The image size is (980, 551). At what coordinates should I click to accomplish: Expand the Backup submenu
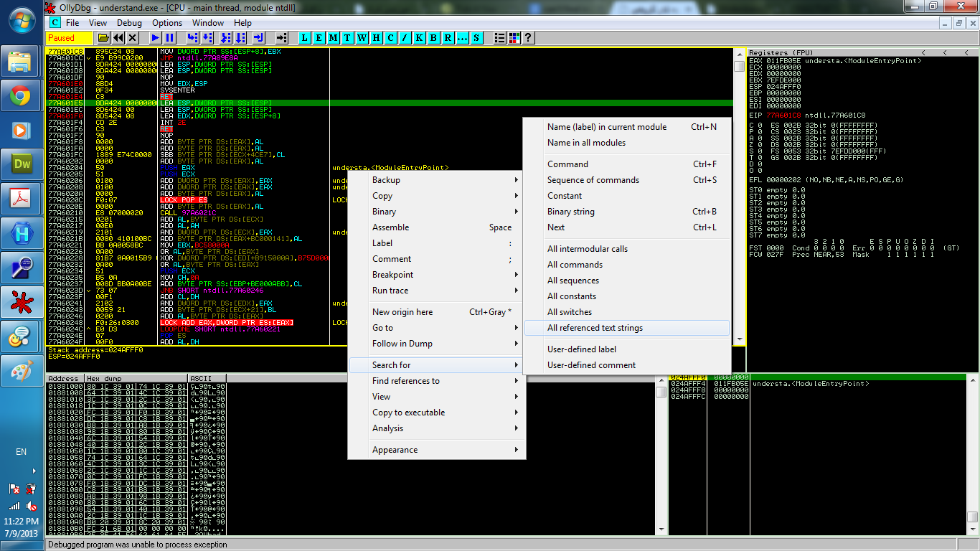click(437, 180)
